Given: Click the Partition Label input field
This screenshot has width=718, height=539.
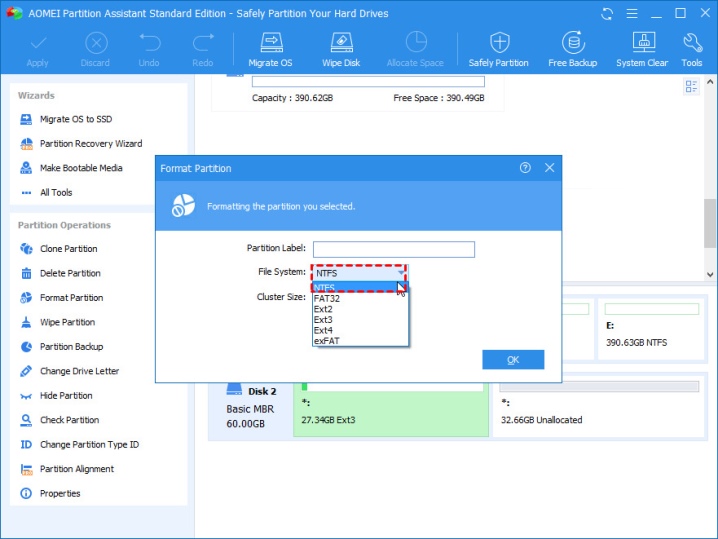Looking at the screenshot, I should click(x=394, y=250).
